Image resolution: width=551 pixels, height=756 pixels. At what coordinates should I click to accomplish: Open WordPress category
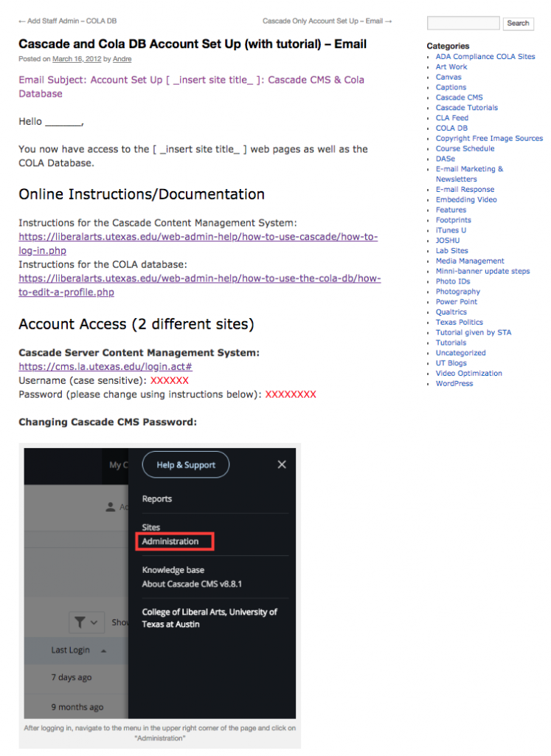(454, 383)
